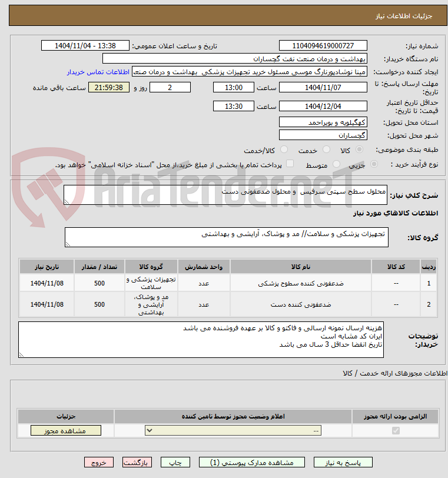Click the پاسخ به نیاز button
The image size is (448, 478).
click(343, 462)
